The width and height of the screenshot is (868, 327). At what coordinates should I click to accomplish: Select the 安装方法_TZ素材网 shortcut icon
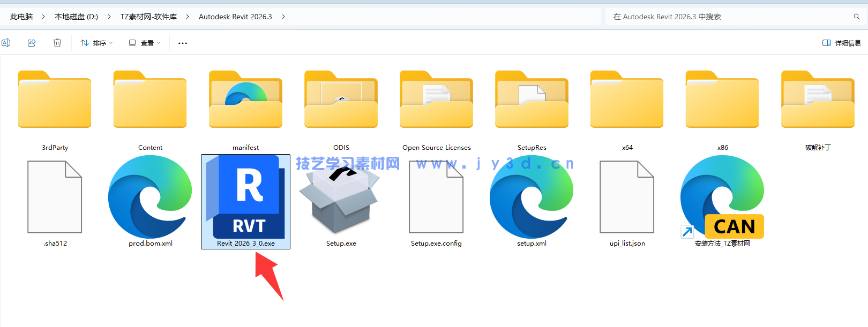[x=722, y=197]
